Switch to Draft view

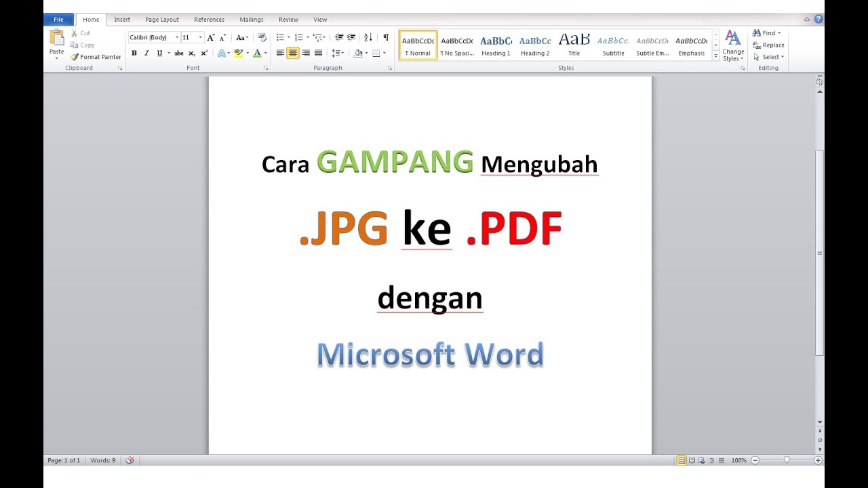coord(722,460)
